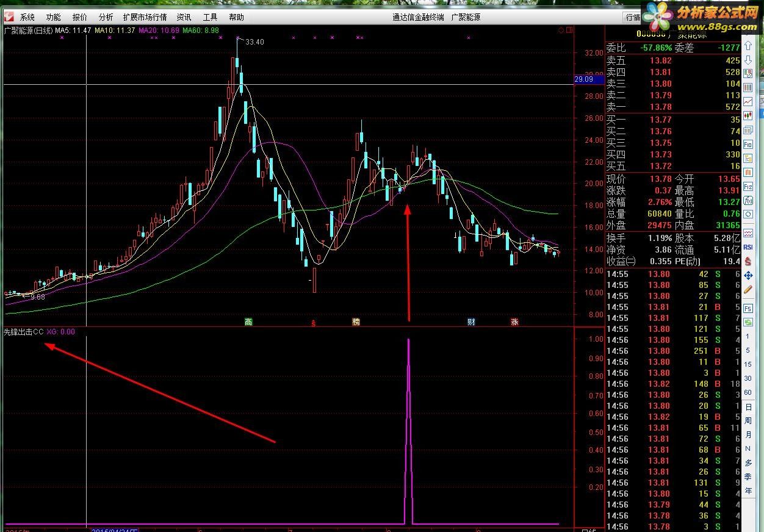Select 日 daily period

(x=748, y=407)
